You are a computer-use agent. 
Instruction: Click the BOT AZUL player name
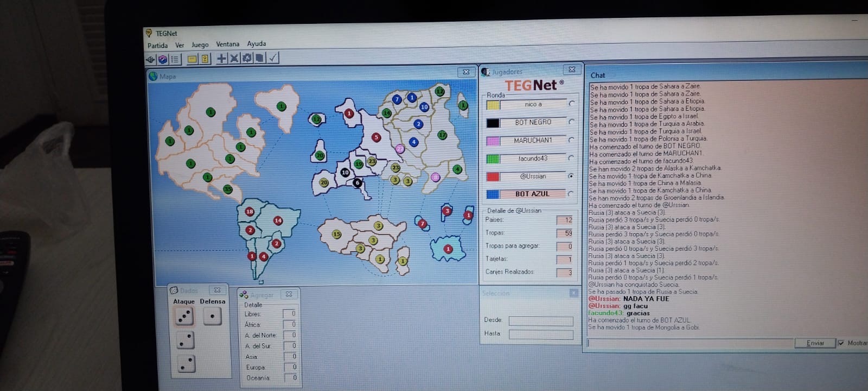(532, 194)
